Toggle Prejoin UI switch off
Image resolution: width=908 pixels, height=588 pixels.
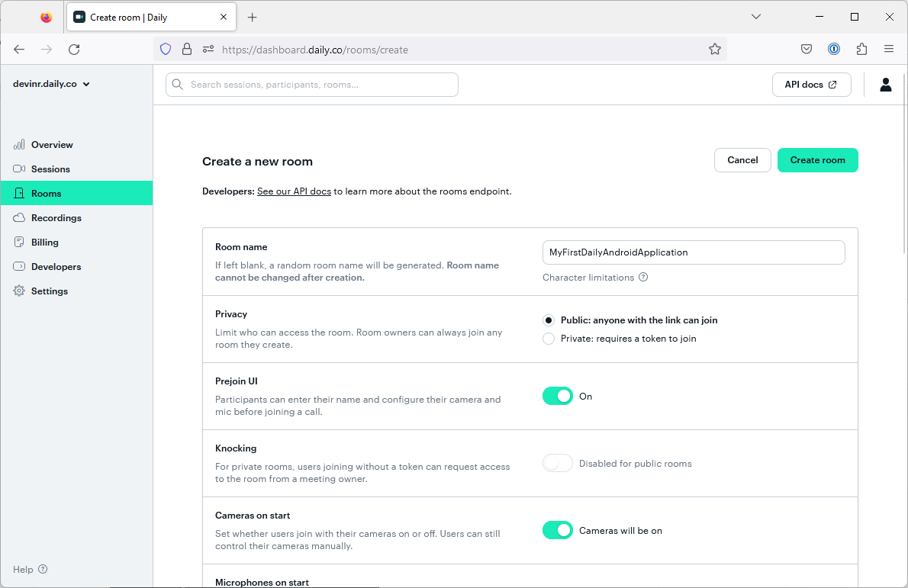click(x=558, y=396)
